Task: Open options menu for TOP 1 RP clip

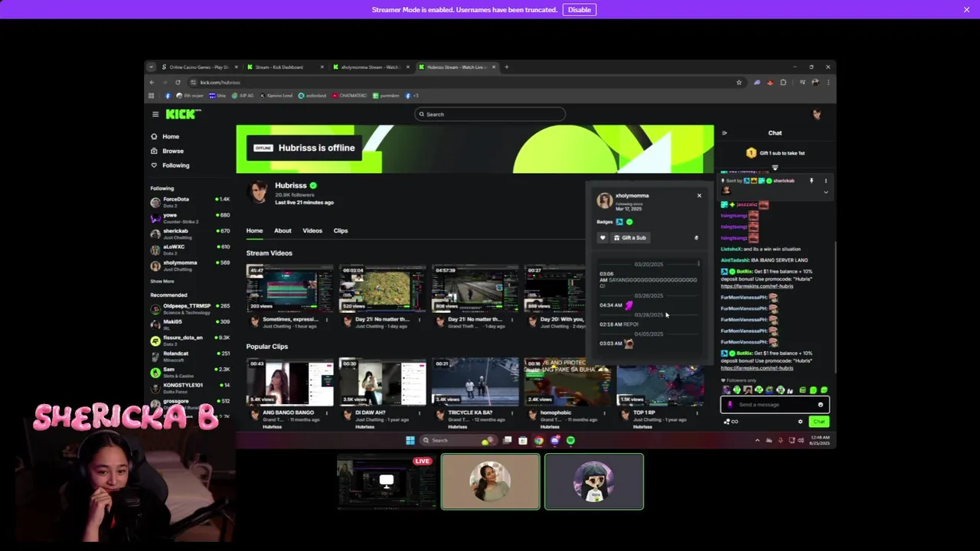Action: click(x=697, y=413)
